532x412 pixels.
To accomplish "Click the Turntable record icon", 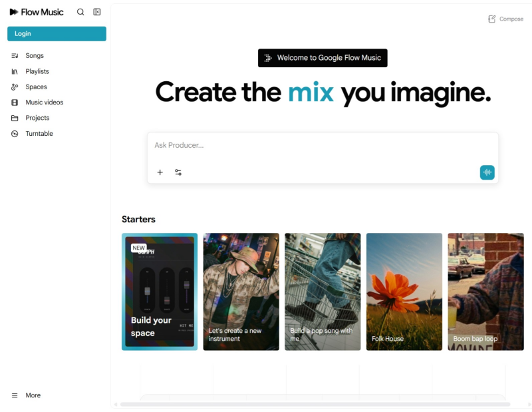I will click(x=15, y=134).
